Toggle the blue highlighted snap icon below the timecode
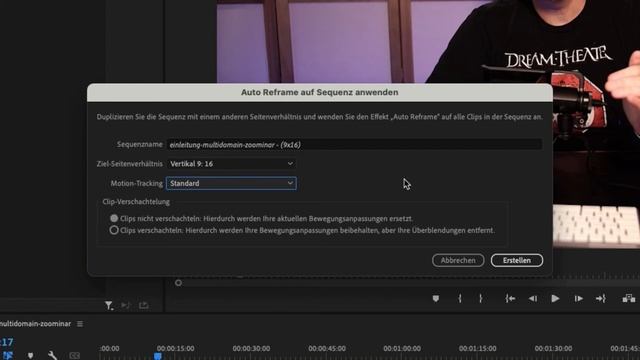Viewport: 640px width, 360px height. click(8, 356)
